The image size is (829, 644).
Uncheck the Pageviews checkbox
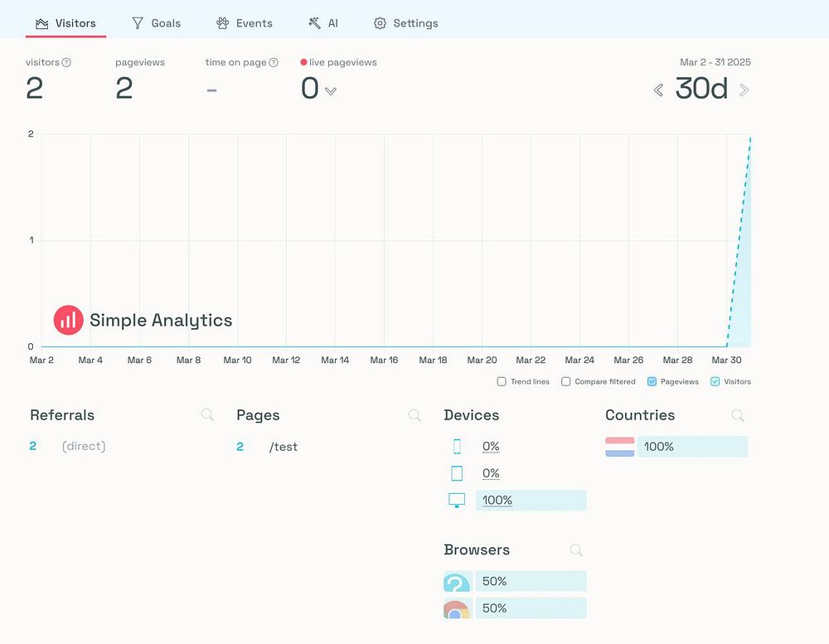pyautogui.click(x=652, y=382)
